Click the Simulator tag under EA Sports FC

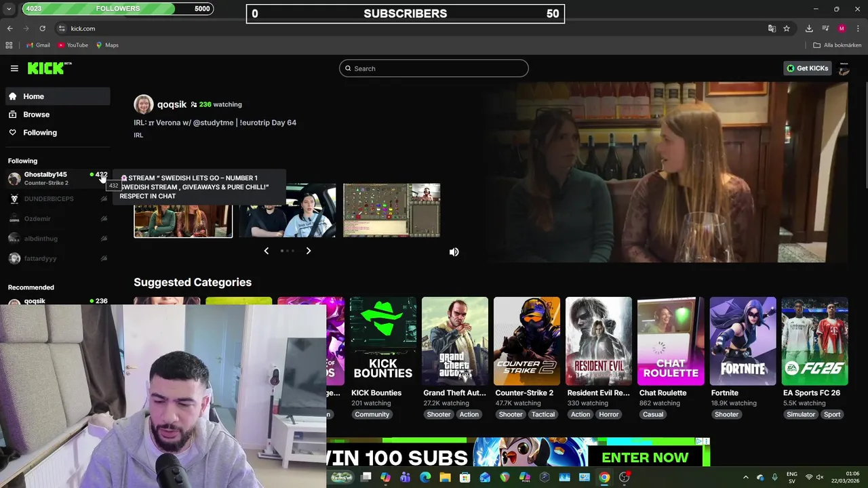pyautogui.click(x=801, y=414)
